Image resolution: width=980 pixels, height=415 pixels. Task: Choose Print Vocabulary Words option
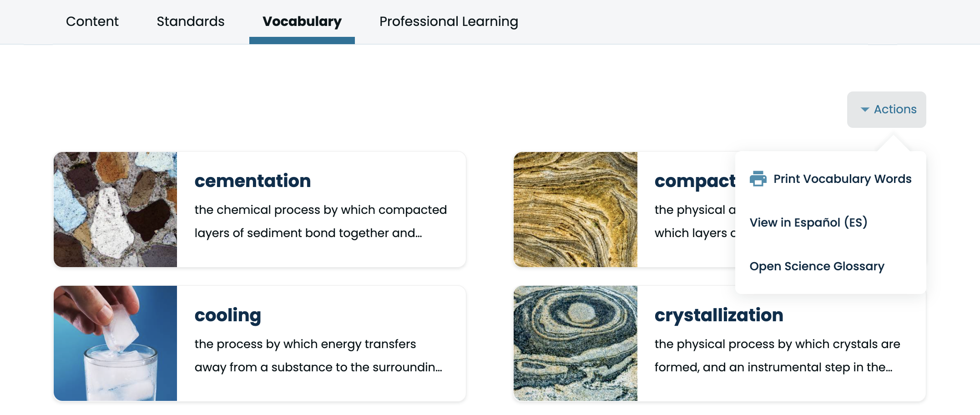[x=842, y=179]
